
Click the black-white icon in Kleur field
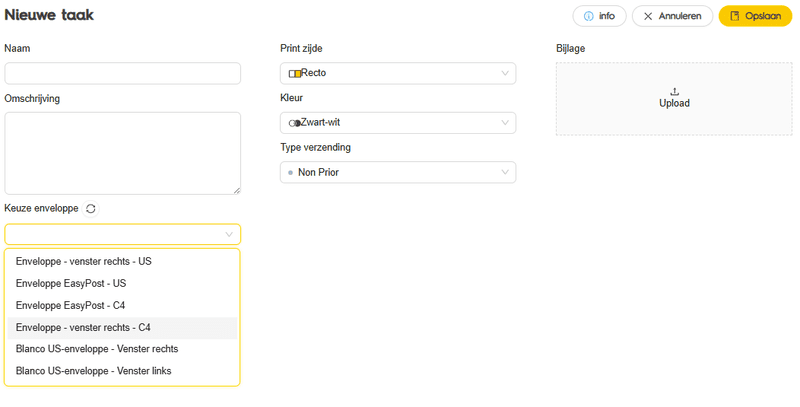295,123
